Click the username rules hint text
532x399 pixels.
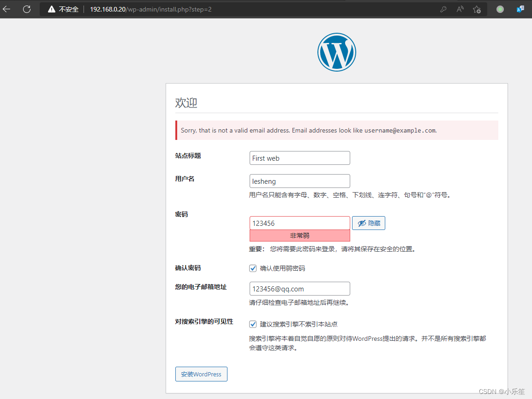(350, 195)
